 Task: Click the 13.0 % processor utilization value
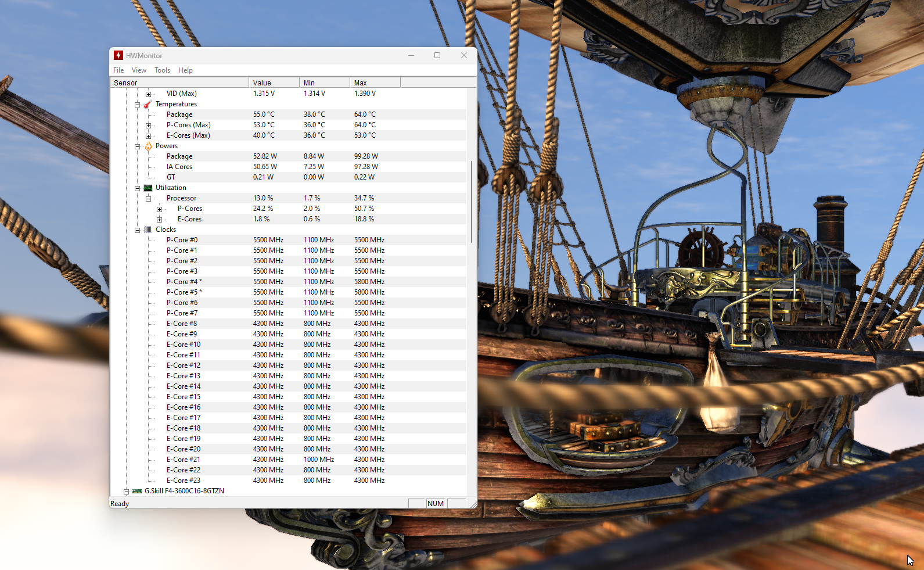(x=263, y=198)
